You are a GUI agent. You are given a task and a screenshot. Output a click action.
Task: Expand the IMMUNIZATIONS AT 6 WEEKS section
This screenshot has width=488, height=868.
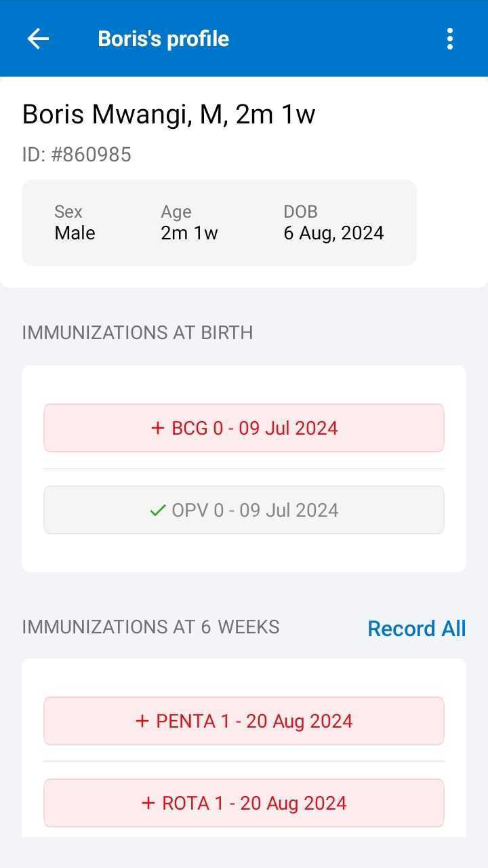tap(150, 627)
